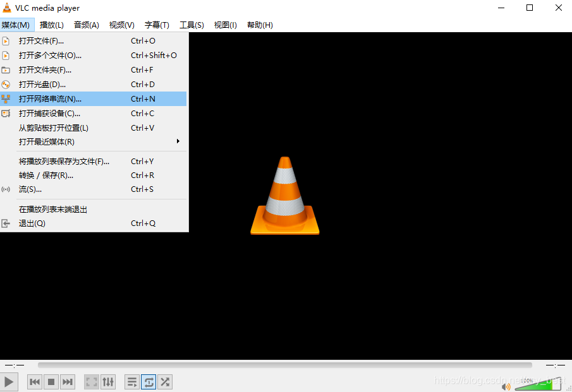572x392 pixels.
Task: Close the VLC media player window
Action: tap(559, 8)
